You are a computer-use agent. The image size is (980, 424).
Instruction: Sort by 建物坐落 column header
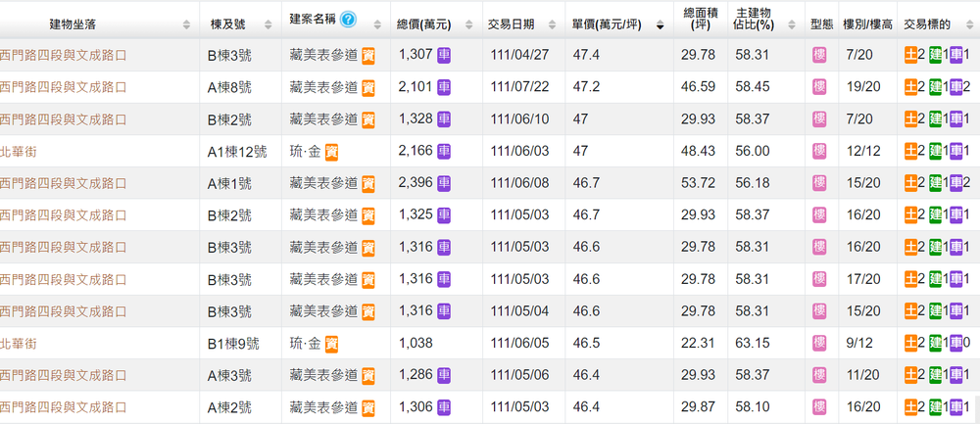86,24
